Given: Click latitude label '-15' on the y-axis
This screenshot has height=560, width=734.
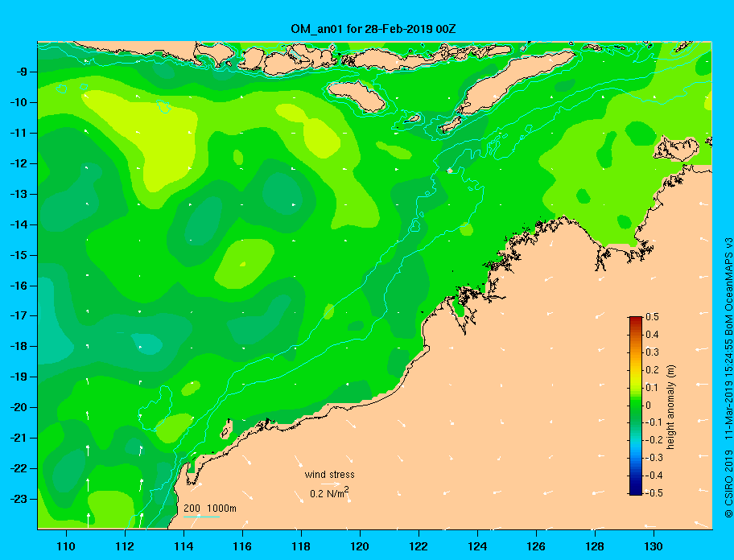Looking at the screenshot, I should (19, 255).
